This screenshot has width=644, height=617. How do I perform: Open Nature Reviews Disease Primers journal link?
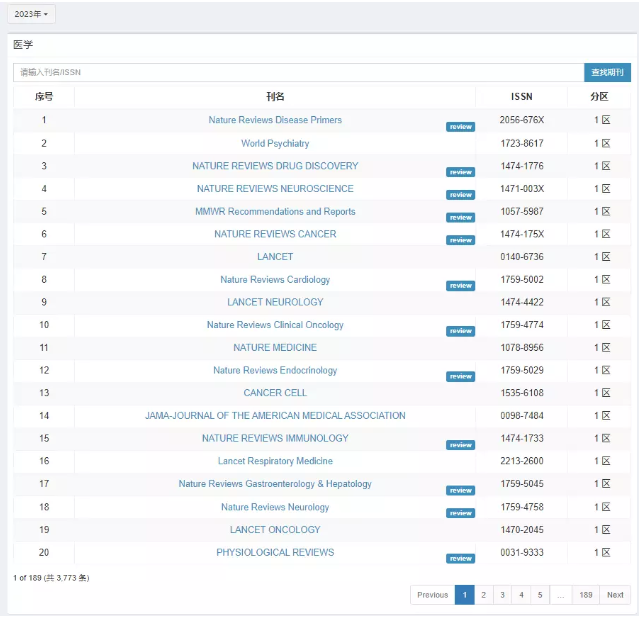tap(275, 120)
